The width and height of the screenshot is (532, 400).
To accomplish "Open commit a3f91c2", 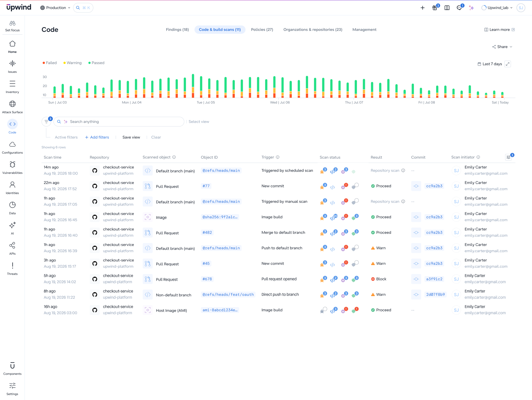I will (x=434, y=279).
